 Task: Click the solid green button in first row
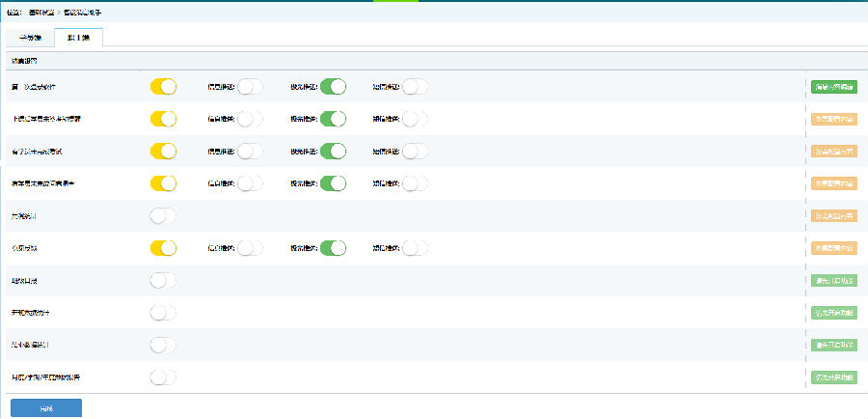point(833,87)
